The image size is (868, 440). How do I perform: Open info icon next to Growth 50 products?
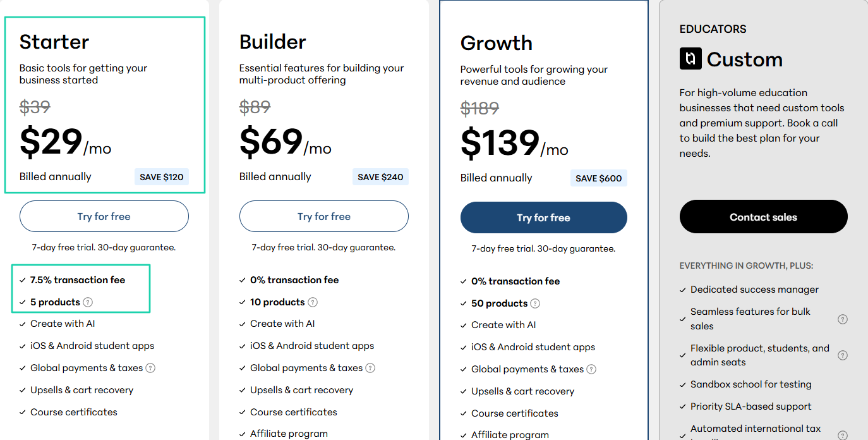point(535,303)
